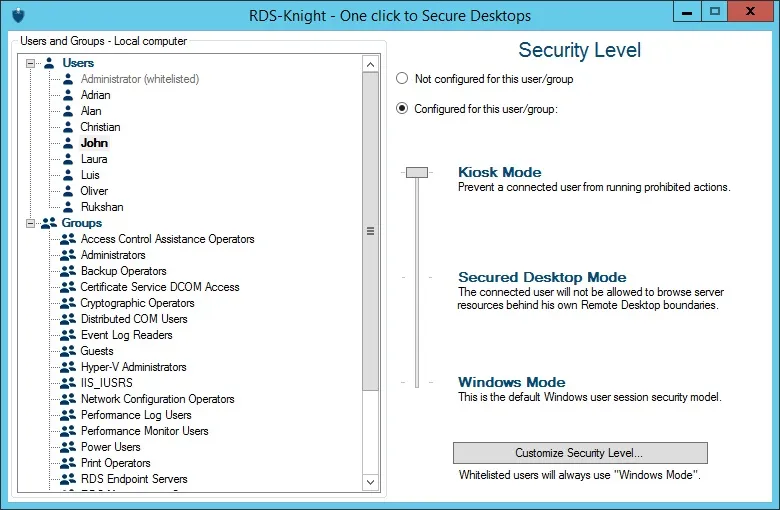Click the user icon beside Administrator (whitelisted)

(x=68, y=79)
